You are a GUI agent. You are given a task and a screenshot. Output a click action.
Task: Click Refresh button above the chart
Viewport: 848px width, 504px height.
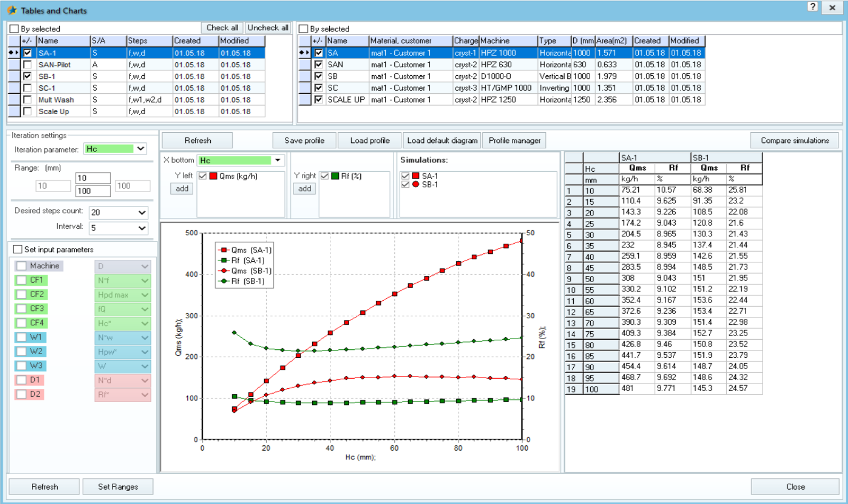197,140
